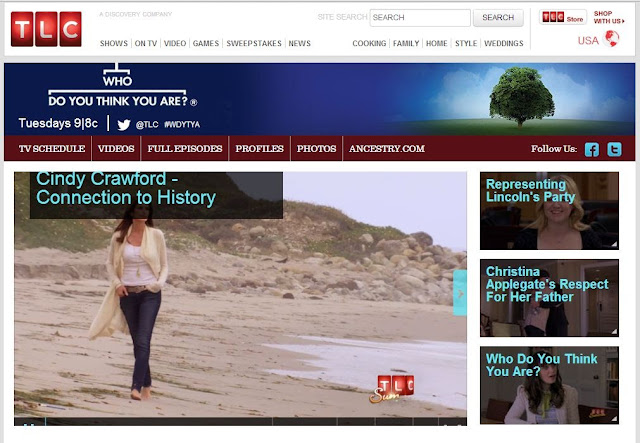The height and width of the screenshot is (443, 640).
Task: Click the Cindy Crawford video title
Action: point(126,189)
